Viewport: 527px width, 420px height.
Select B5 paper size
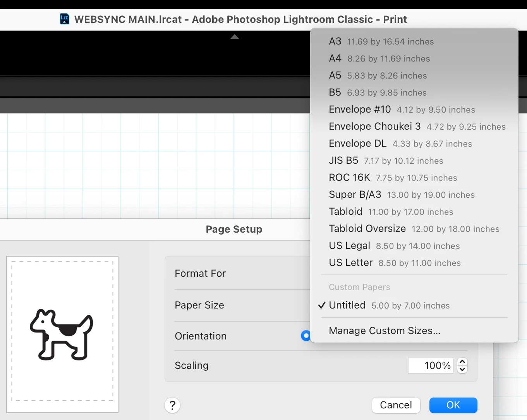414,93
